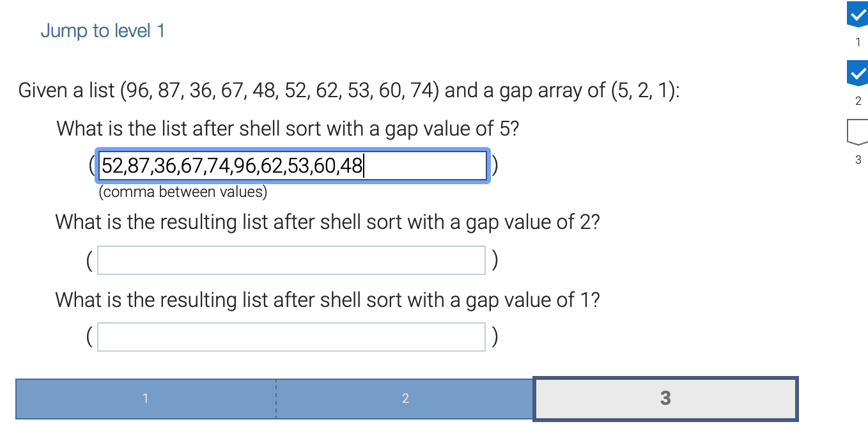Click the question about gap value of 2
The height and width of the screenshot is (431, 868).
coord(327,223)
